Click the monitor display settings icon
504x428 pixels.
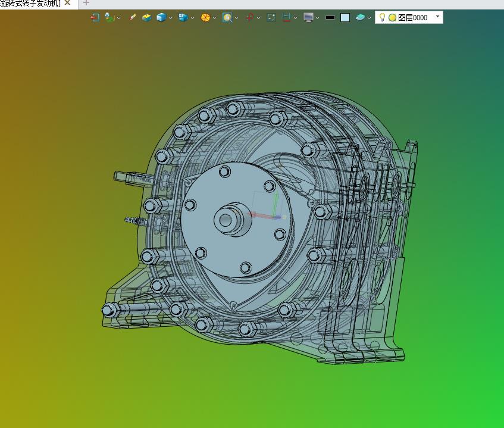tap(308, 17)
